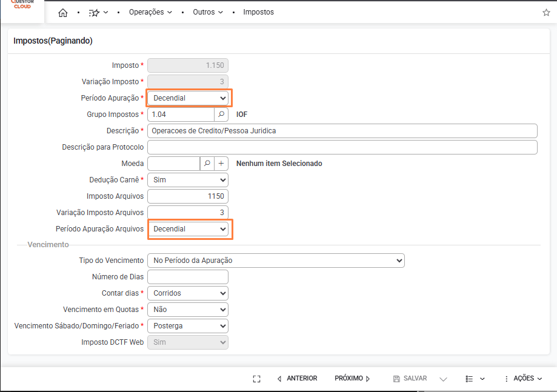This screenshot has width=557, height=392.
Task: Open Vencimento em Quotas dropdown
Action: tap(188, 310)
